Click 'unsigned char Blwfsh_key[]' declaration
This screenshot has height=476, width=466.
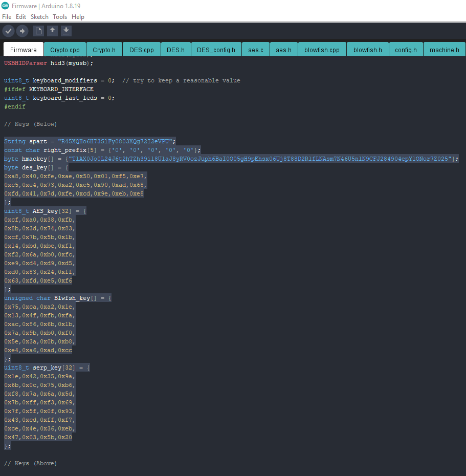[58, 298]
